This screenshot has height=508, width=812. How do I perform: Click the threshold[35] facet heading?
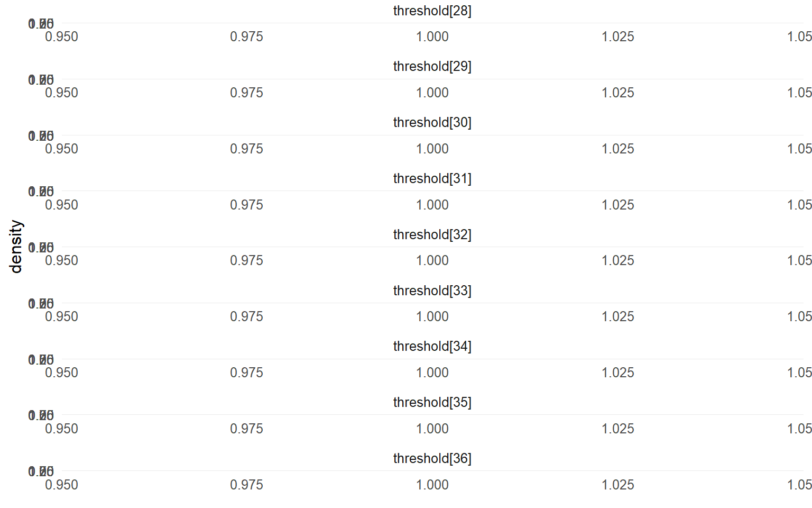(x=432, y=403)
